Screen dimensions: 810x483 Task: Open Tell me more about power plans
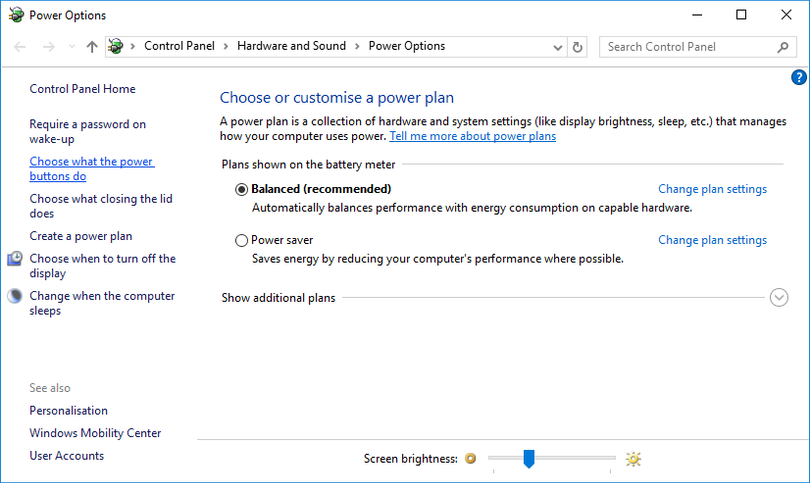pos(472,136)
